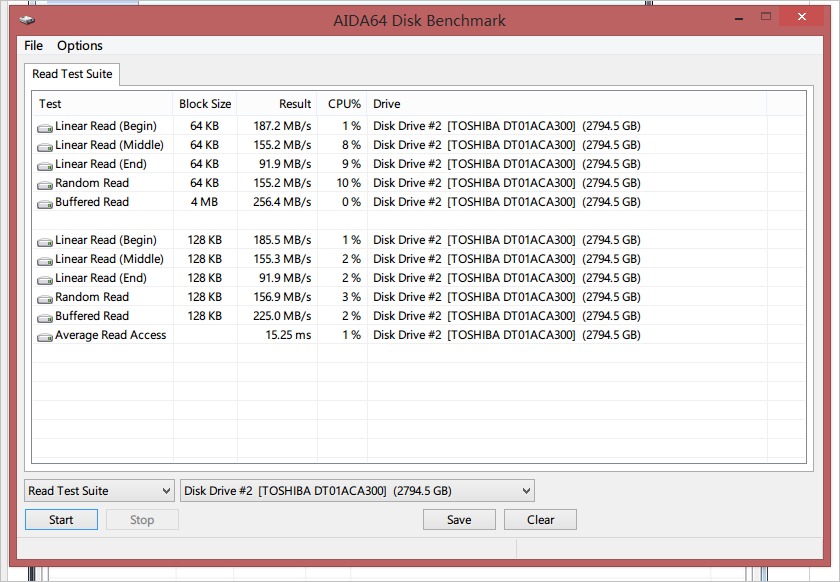
Task: Clear the benchmark results
Action: click(540, 520)
